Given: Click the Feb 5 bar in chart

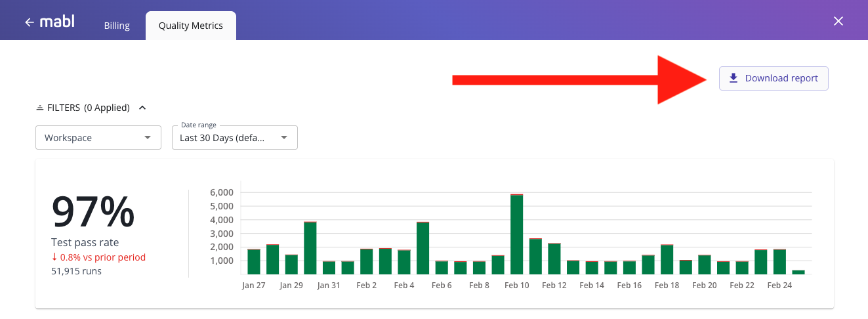Looking at the screenshot, I should click(x=423, y=248).
